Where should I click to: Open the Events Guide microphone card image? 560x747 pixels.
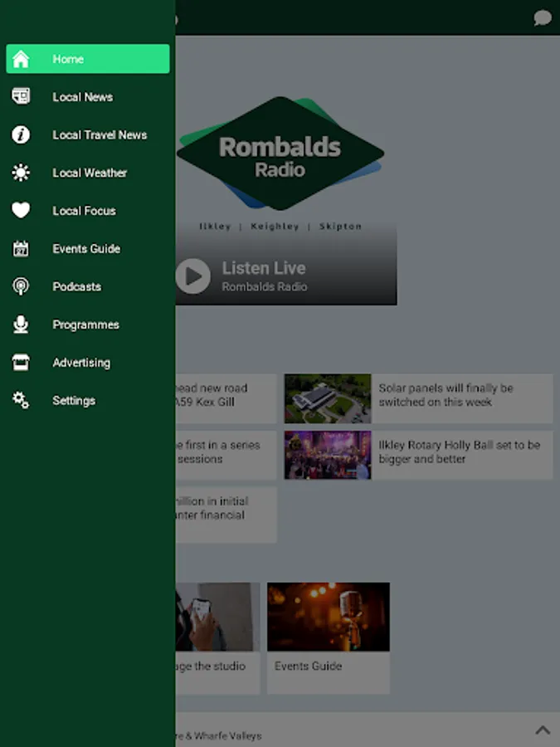tap(328, 617)
